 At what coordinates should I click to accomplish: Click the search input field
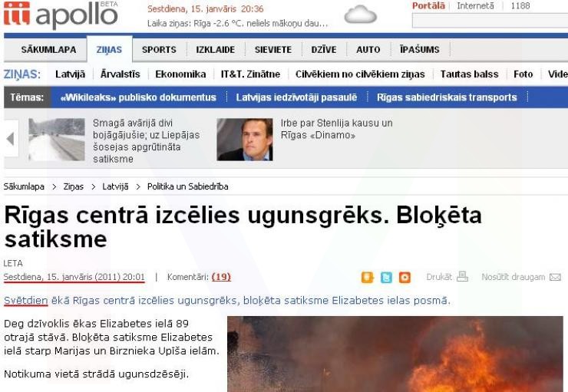490,21
